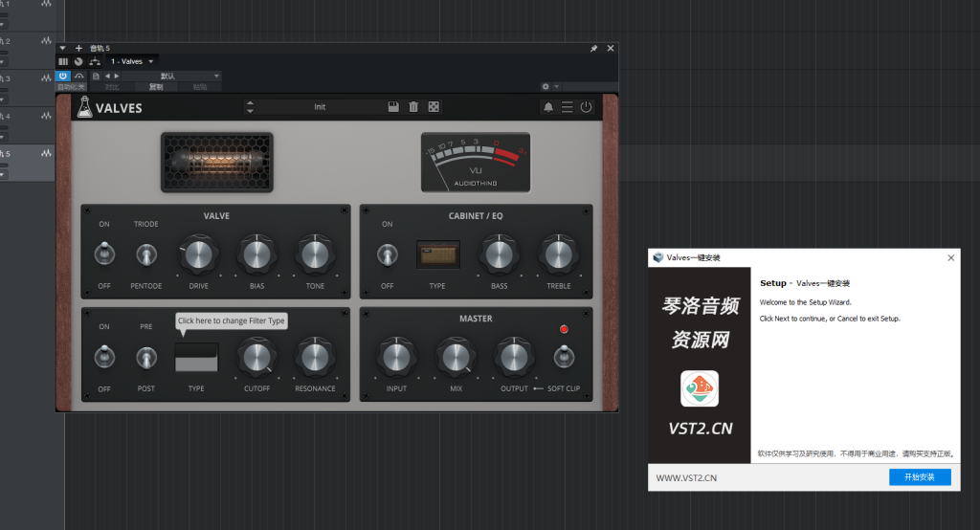The height and width of the screenshot is (530, 980).
Task: Click the cabinet type thumbnail
Action: click(437, 254)
